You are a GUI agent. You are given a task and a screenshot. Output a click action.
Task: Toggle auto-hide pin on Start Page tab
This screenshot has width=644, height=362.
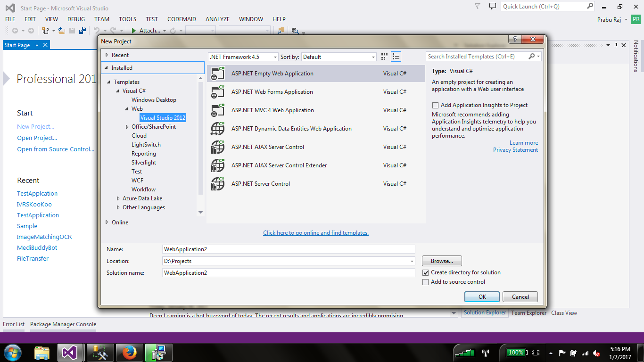(37, 45)
